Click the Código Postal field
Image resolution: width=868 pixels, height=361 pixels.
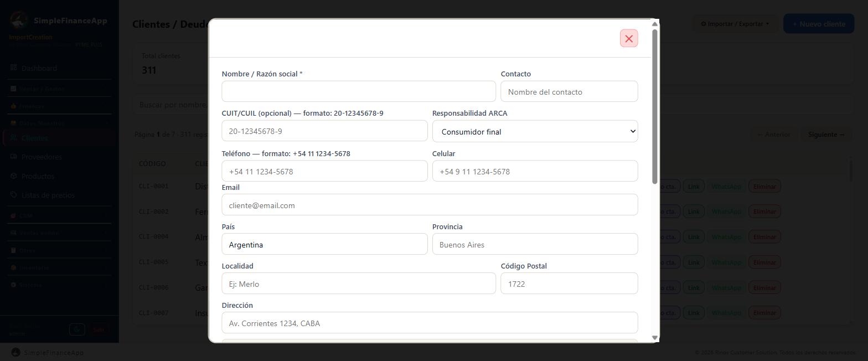(x=569, y=283)
